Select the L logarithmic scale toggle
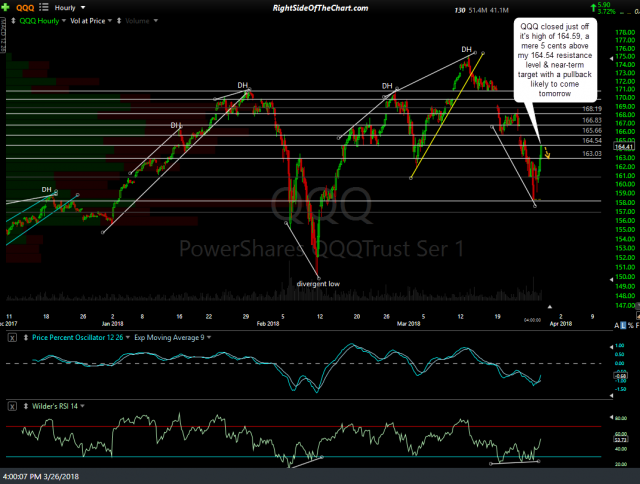The width and height of the screenshot is (640, 484). (623, 325)
